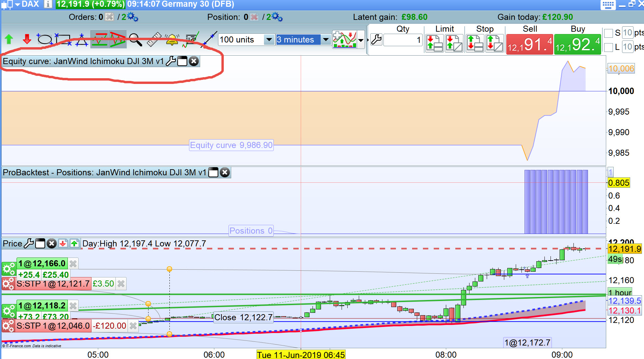
Task: Click green up arrow buy icon in Price header
Action: tap(74, 243)
